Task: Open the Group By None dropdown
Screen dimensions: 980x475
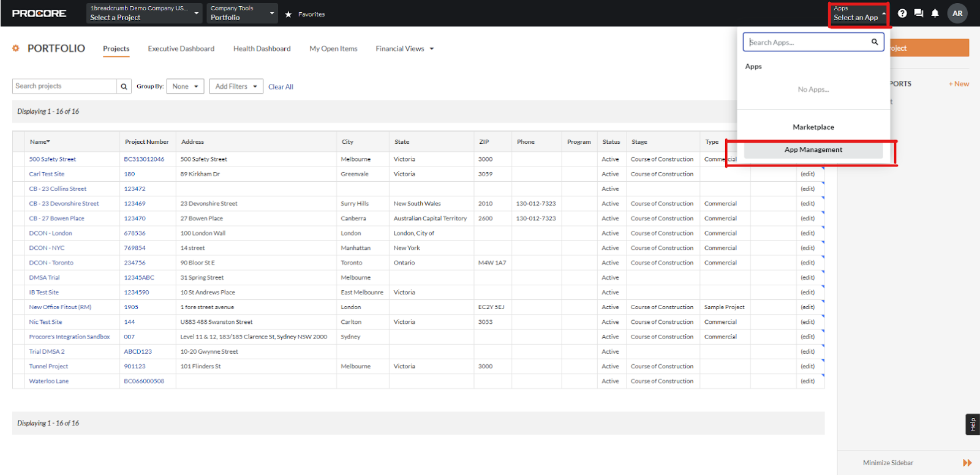Action: (185, 86)
